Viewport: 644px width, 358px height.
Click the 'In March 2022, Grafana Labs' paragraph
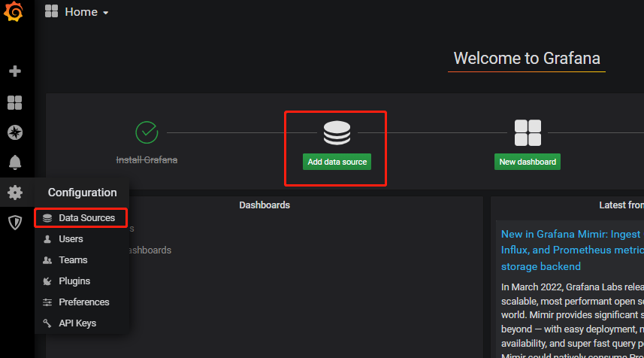tap(573, 320)
